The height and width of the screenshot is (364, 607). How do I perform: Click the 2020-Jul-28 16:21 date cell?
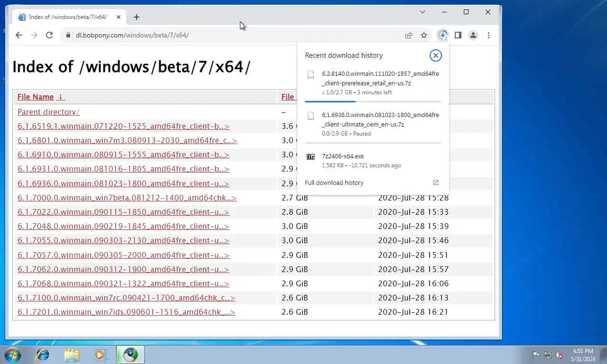(413, 312)
